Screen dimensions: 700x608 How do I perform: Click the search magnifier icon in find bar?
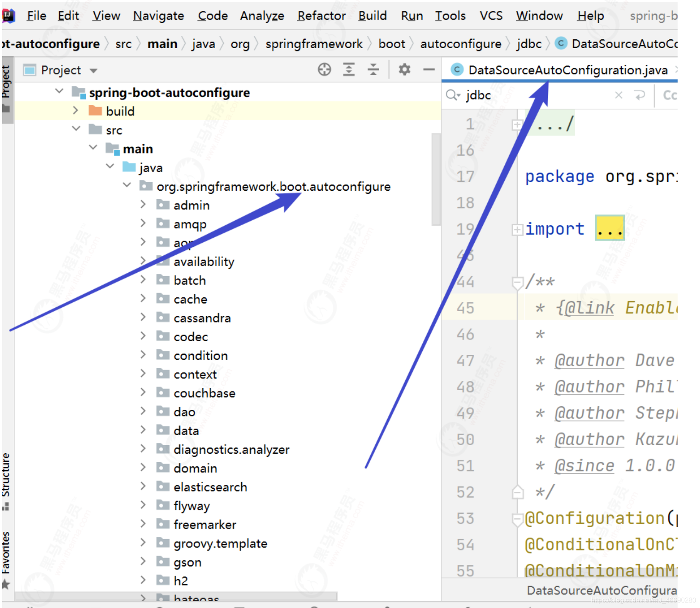[x=453, y=95]
